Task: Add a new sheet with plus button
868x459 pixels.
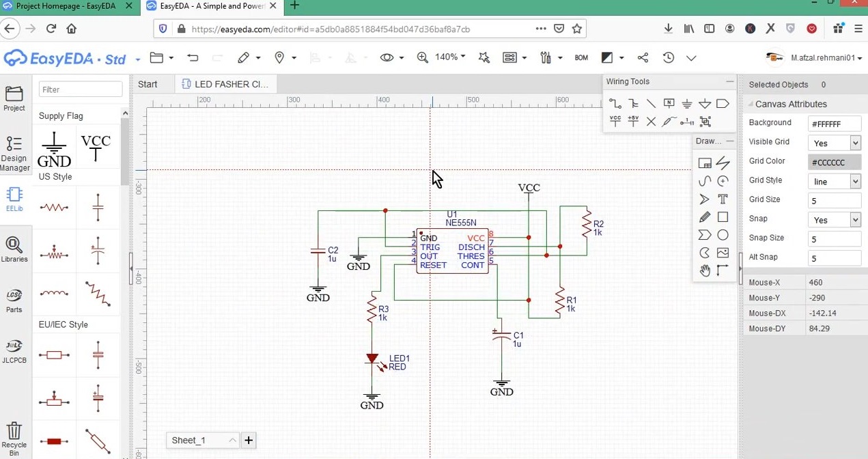Action: (x=248, y=441)
